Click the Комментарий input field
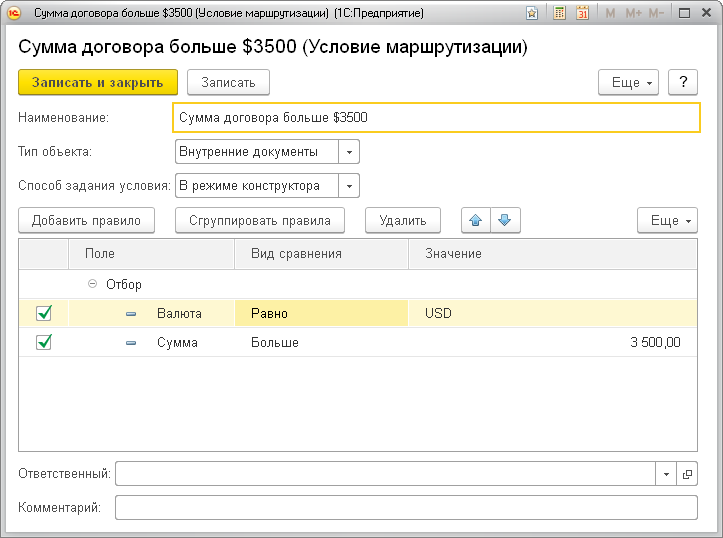Viewport: 723px width, 538px height. (x=406, y=508)
